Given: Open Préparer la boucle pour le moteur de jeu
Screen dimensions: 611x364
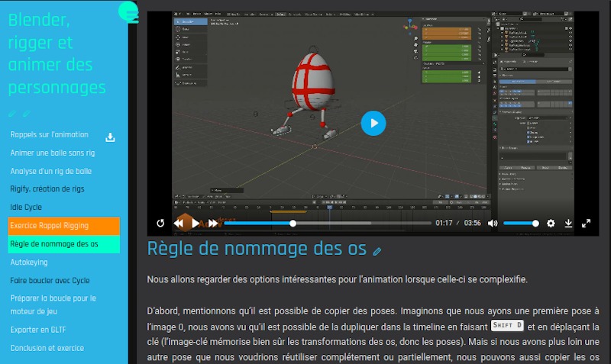Looking at the screenshot, I should (x=53, y=304).
